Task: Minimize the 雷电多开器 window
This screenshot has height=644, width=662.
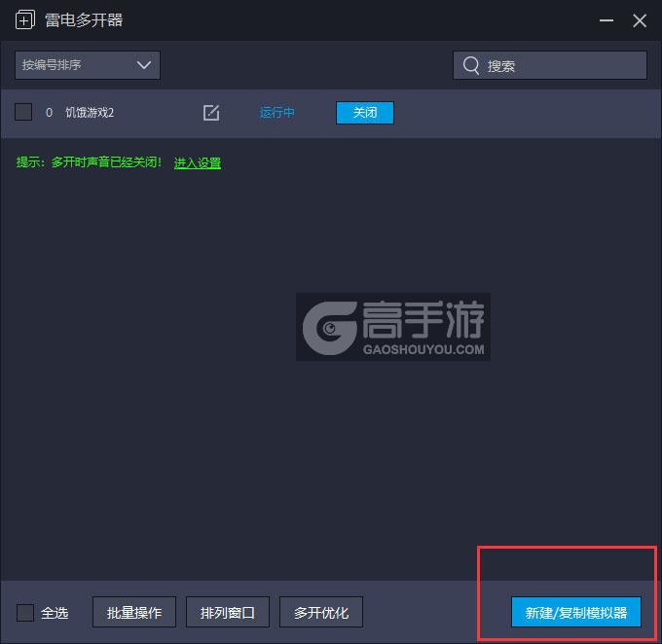Action: pyautogui.click(x=607, y=20)
